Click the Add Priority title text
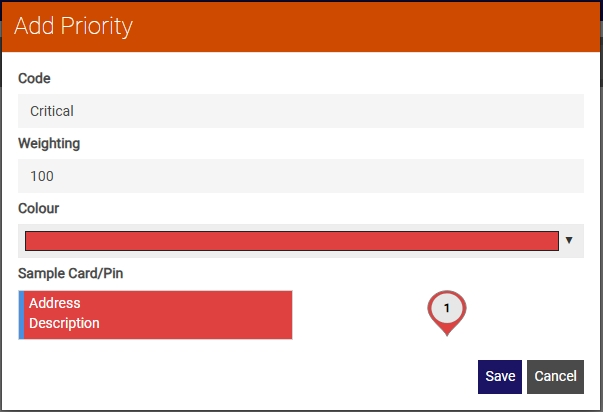The height and width of the screenshot is (412, 603). coord(73,26)
